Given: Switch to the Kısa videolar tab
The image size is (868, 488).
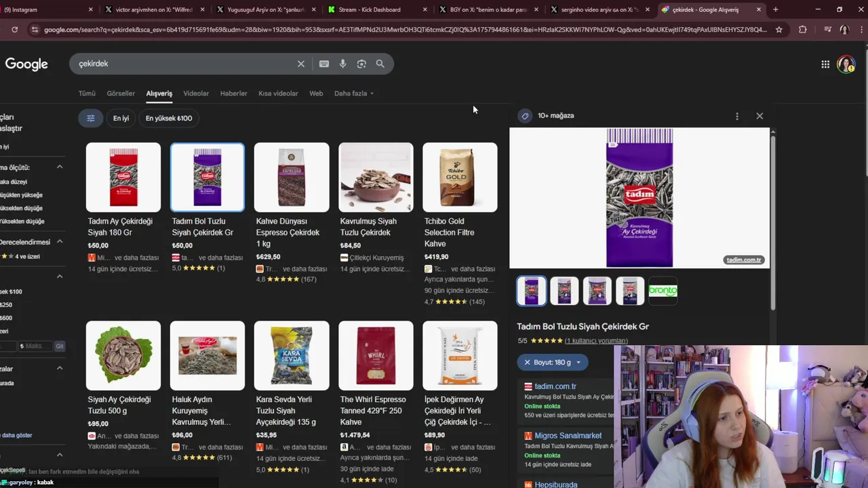Looking at the screenshot, I should (278, 94).
